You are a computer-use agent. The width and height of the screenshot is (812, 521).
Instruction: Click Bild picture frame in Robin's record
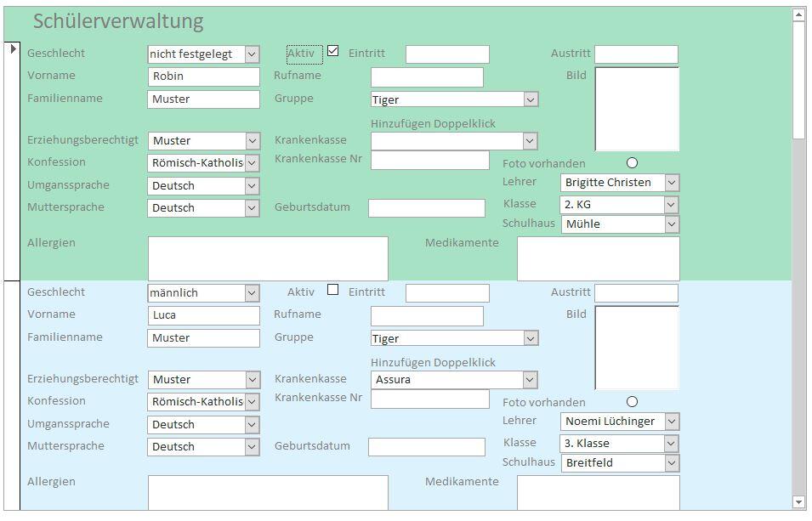coord(637,109)
